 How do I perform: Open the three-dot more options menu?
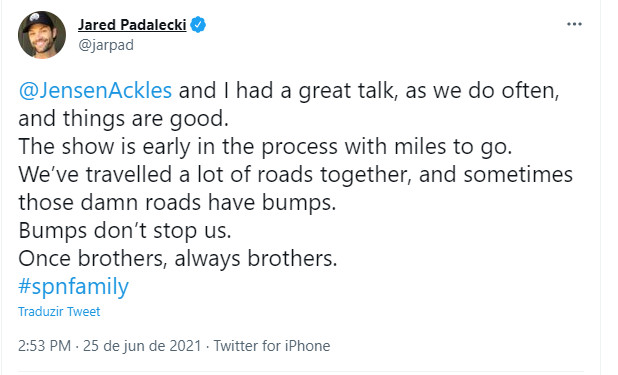tap(574, 24)
